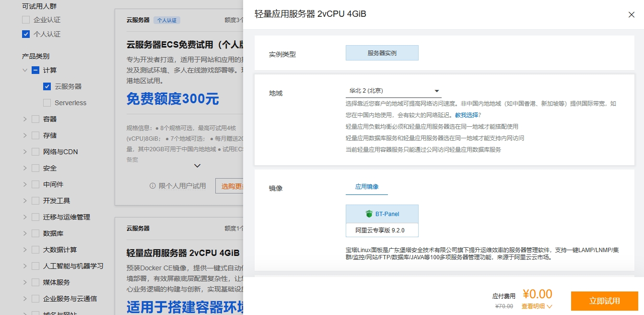The width and height of the screenshot is (644, 315).
Task: Check the 媒体服务 checkbox
Action: (x=35, y=282)
